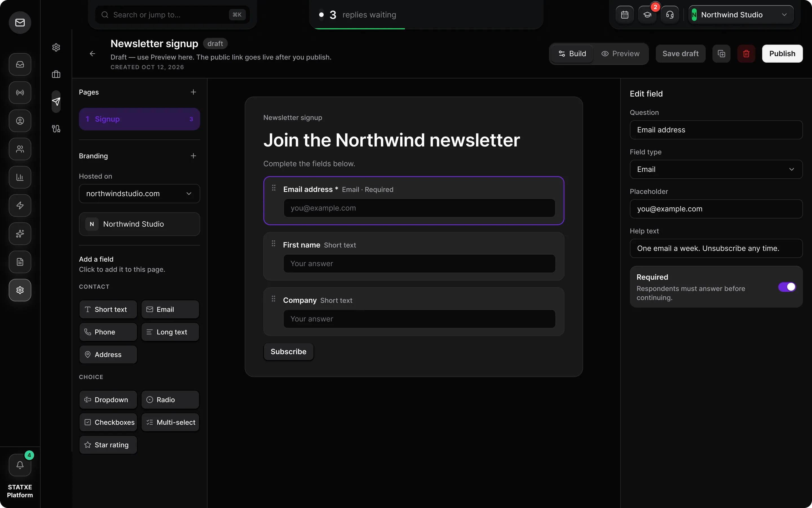Add a new page with the Pages plus

point(193,92)
